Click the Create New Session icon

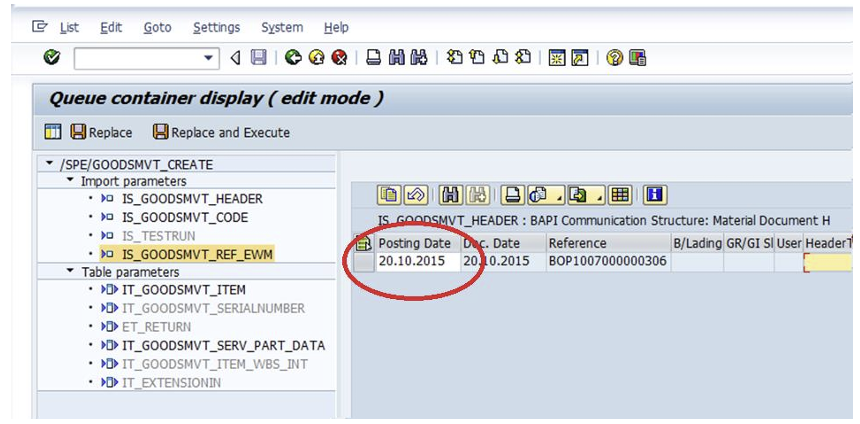click(x=557, y=57)
